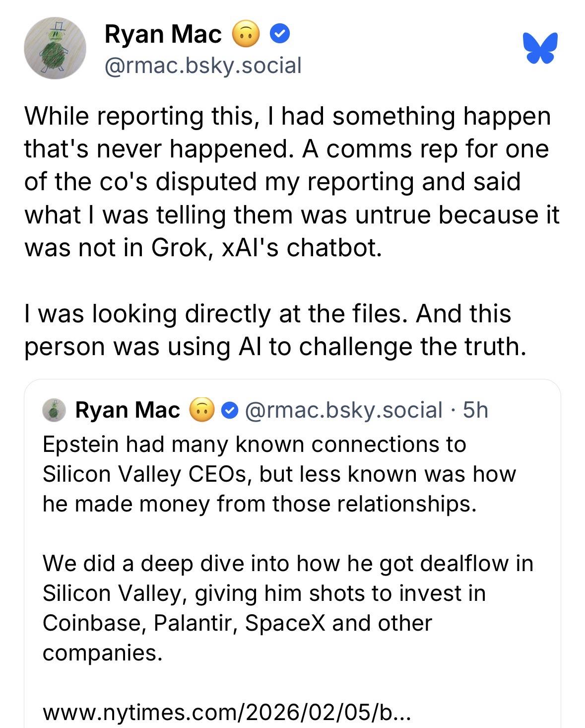
Task: Open the nytimes.com article link
Action: tap(226, 713)
